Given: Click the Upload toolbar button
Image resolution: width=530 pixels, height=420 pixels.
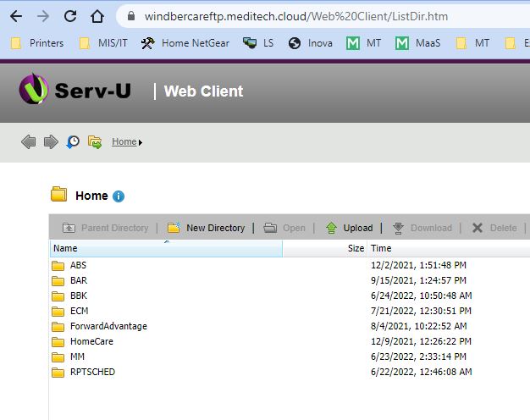Looking at the screenshot, I should 349,228.
